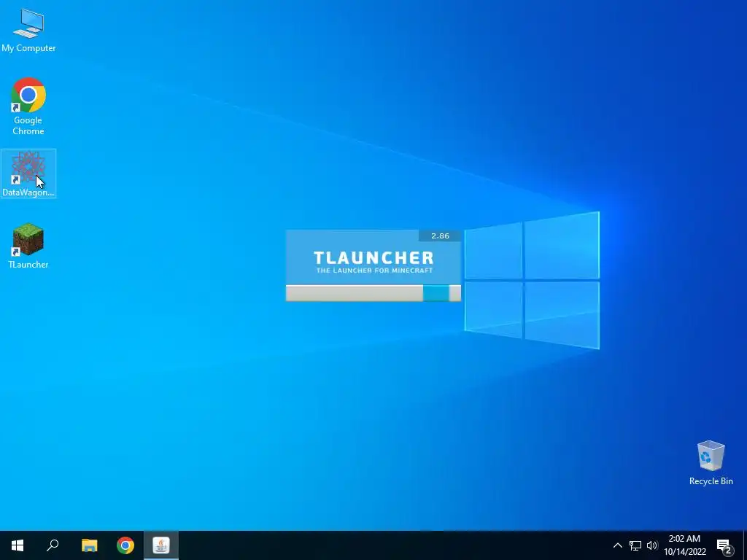Click the 2.86 version label
Viewport: 747px width, 560px height.
(440, 236)
